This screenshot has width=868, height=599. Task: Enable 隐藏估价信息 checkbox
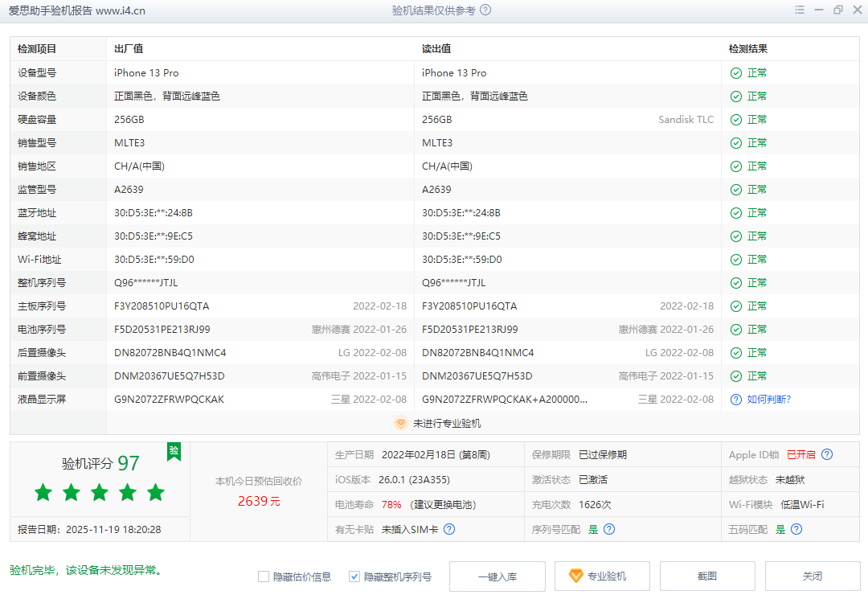(x=264, y=576)
